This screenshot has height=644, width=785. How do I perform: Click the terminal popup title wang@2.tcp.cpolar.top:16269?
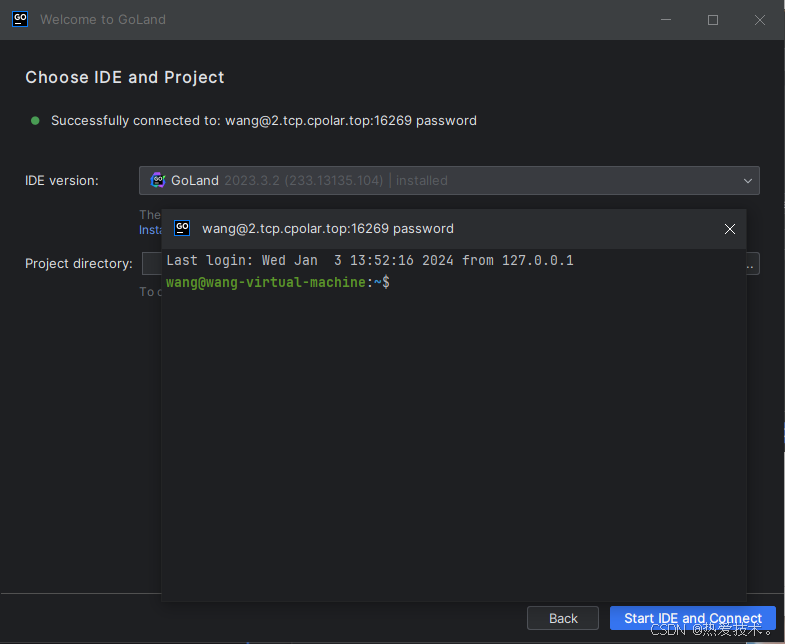pyautogui.click(x=328, y=228)
